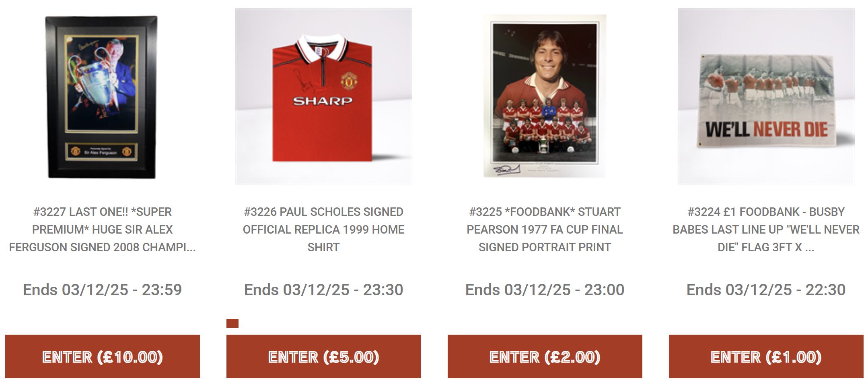The image size is (868, 383).
Task: Click the WE'LL NEVER DIE text on the flag
Action: (767, 130)
